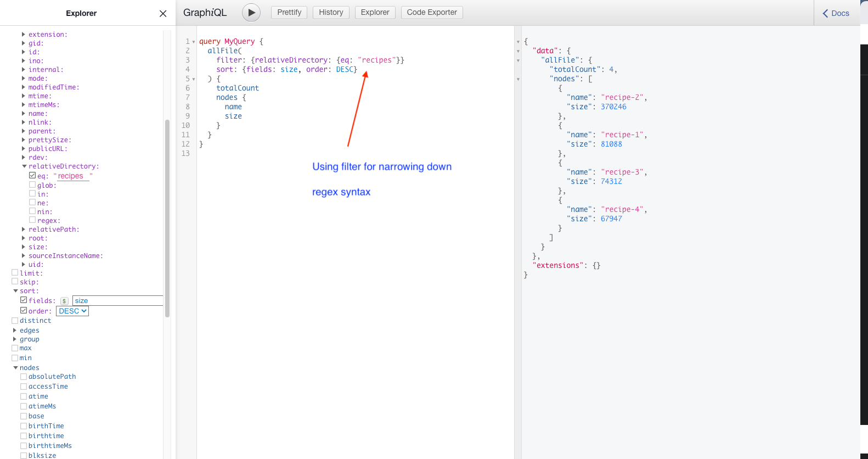Expand the mtimeMs filter
868x459 pixels.
pyautogui.click(x=24, y=104)
